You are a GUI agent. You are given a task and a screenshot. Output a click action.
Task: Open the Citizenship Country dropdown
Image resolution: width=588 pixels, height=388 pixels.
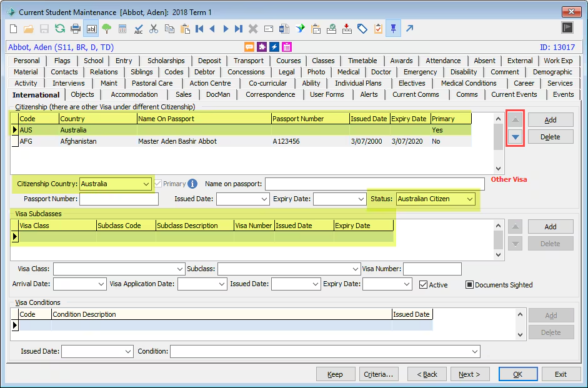[x=146, y=184]
